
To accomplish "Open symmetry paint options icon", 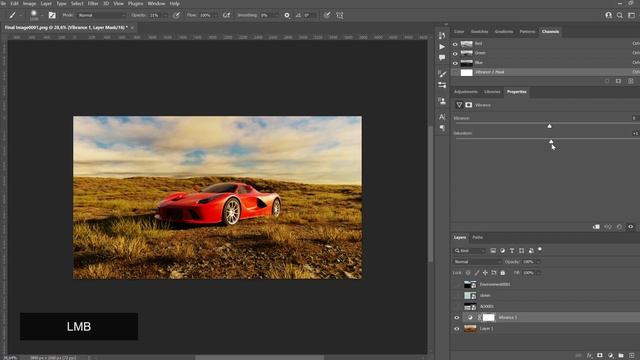I will pyautogui.click(x=340, y=15).
